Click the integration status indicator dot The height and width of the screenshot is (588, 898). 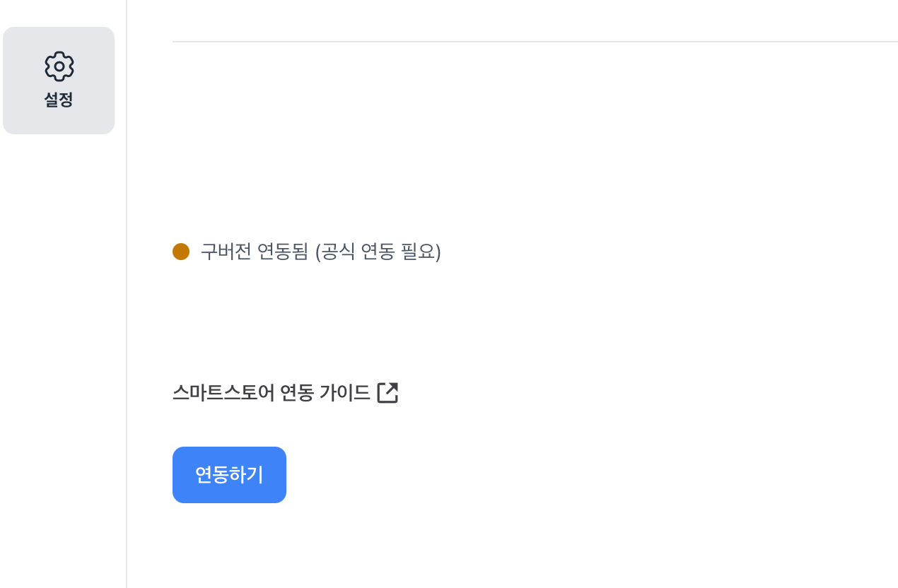[x=181, y=252]
